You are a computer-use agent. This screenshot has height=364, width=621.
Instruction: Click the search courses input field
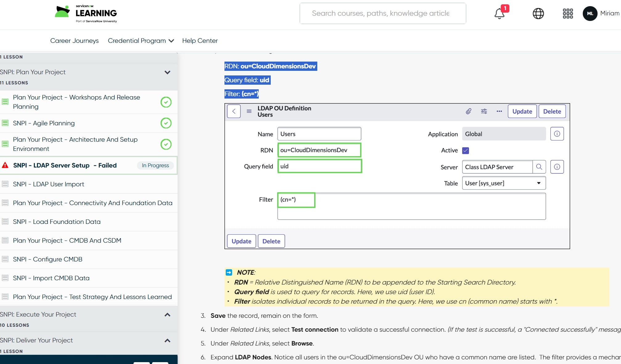click(x=382, y=13)
